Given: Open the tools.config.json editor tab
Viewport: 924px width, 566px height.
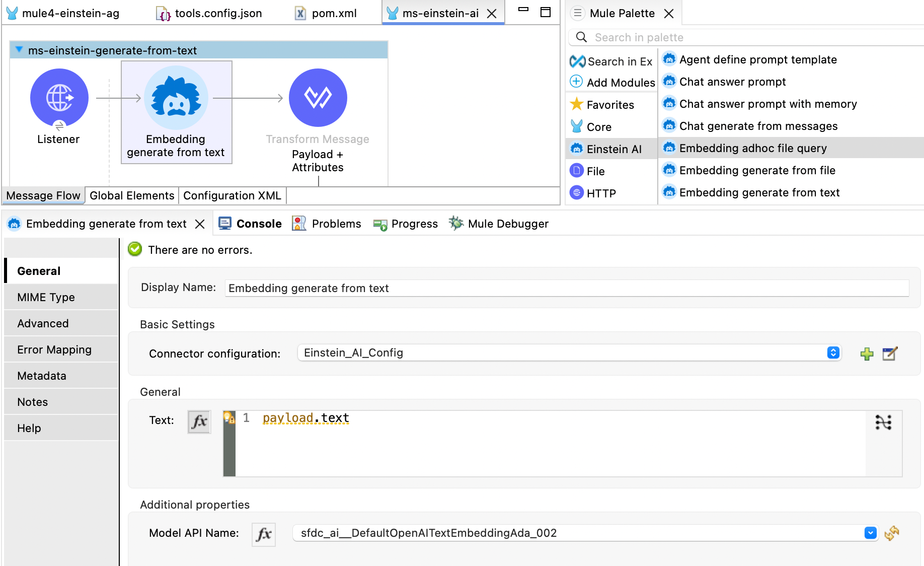Looking at the screenshot, I should [209, 13].
